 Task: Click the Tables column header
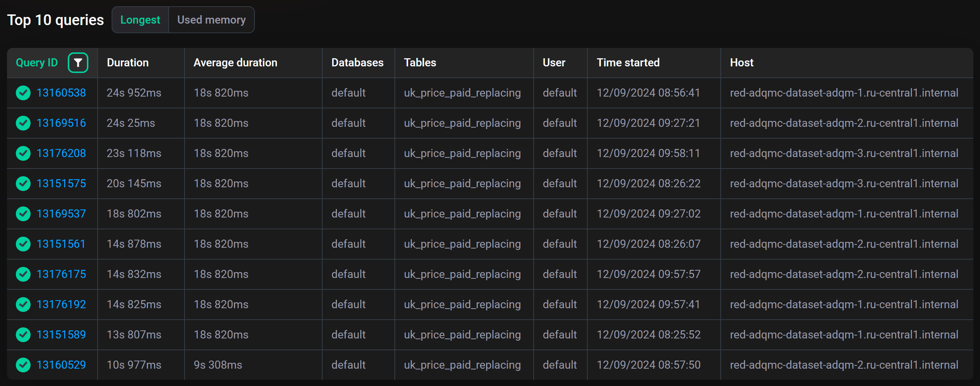(x=419, y=62)
